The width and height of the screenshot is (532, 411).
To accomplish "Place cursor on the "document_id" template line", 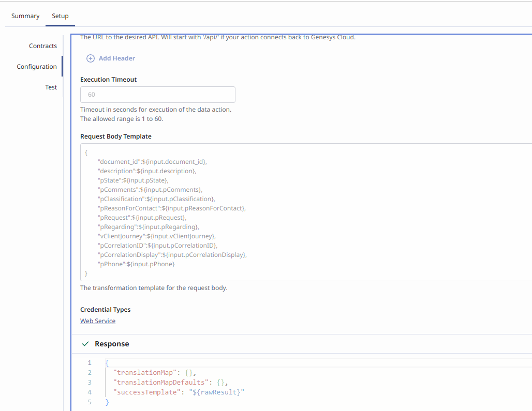I will coord(152,162).
